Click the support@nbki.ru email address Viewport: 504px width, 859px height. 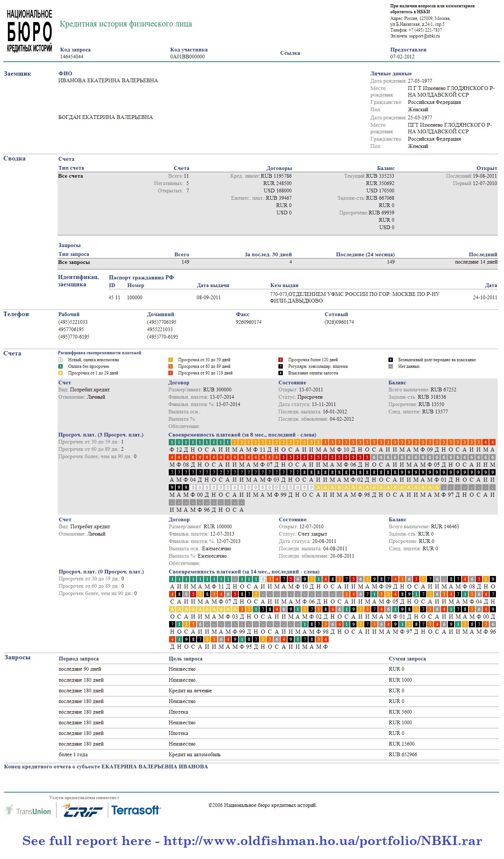pyautogui.click(x=424, y=36)
